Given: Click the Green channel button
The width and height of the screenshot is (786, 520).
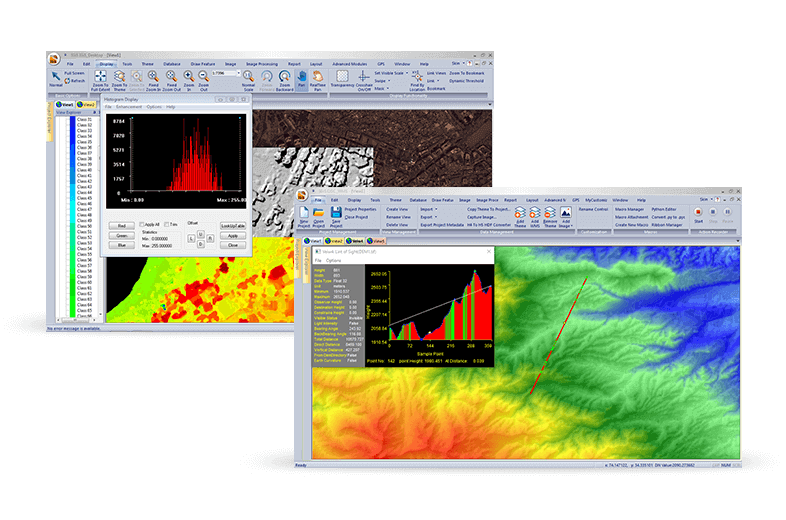Looking at the screenshot, I should click(116, 235).
